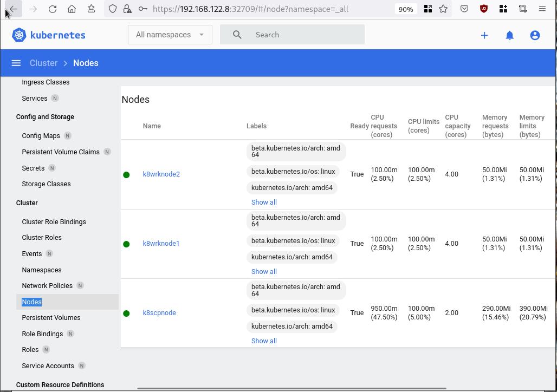
Task: Click the Search input field
Action: tap(303, 35)
